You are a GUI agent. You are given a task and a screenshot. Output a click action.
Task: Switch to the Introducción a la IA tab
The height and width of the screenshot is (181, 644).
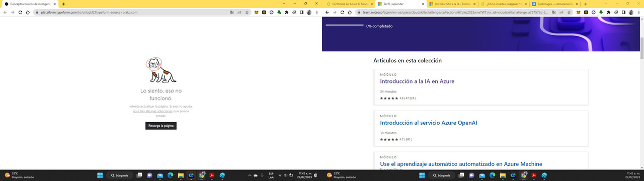tap(452, 4)
